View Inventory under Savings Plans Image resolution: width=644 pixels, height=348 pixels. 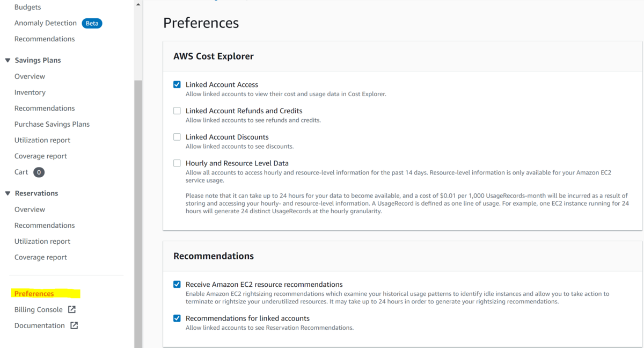[30, 92]
